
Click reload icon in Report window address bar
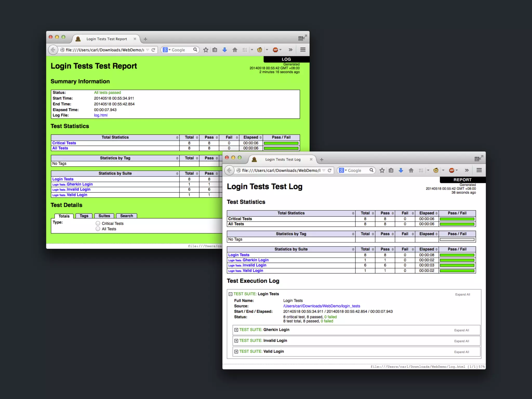click(x=153, y=50)
